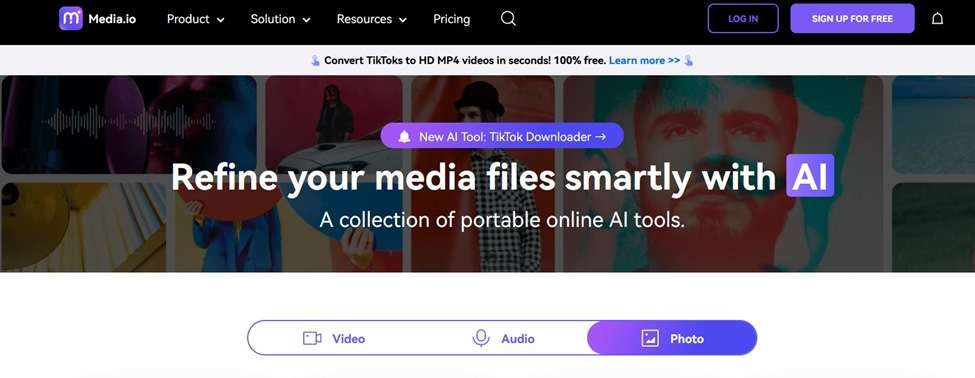This screenshot has width=975, height=378.
Task: Click the audio waveform thumbnail
Action: pyautogui.click(x=129, y=124)
